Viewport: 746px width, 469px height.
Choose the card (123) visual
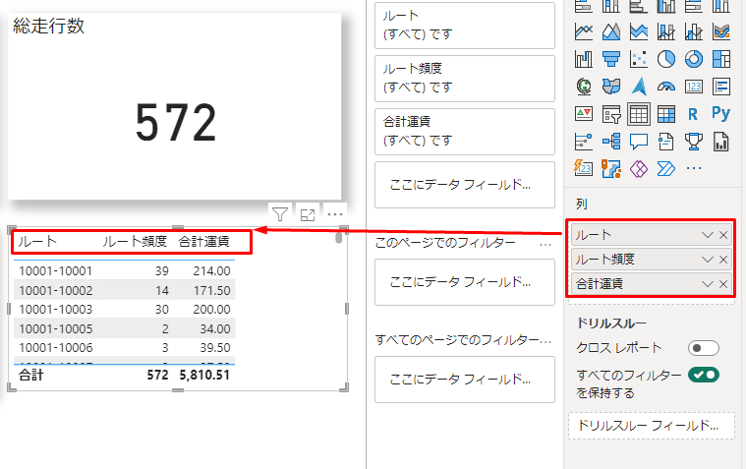point(694,87)
